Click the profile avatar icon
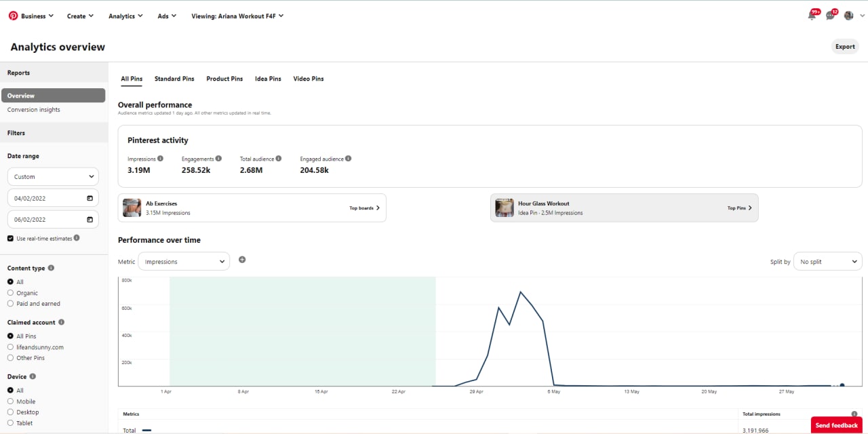 click(x=848, y=16)
